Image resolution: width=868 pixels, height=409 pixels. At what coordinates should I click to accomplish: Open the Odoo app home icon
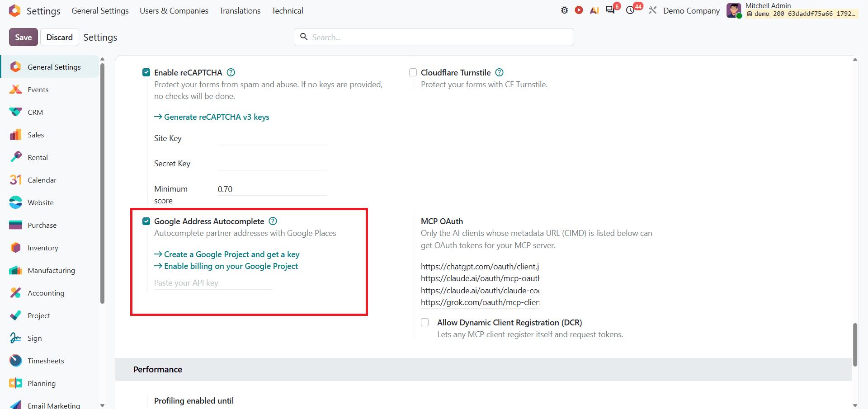pos(15,10)
